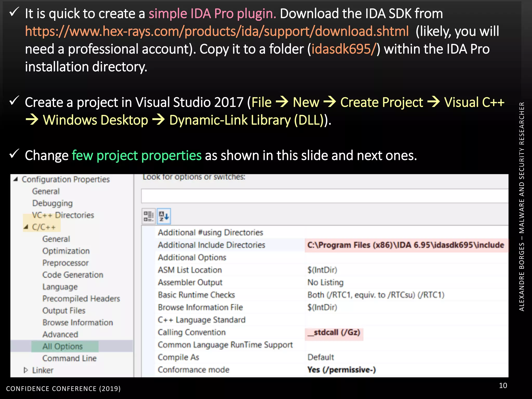The image size is (532, 399).
Task: Select the ASM List Location property
Action: 190,270
